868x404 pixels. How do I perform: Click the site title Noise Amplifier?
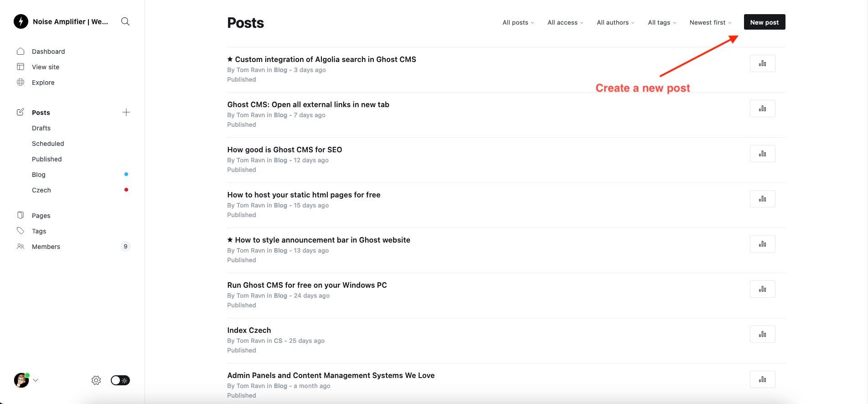pos(70,21)
